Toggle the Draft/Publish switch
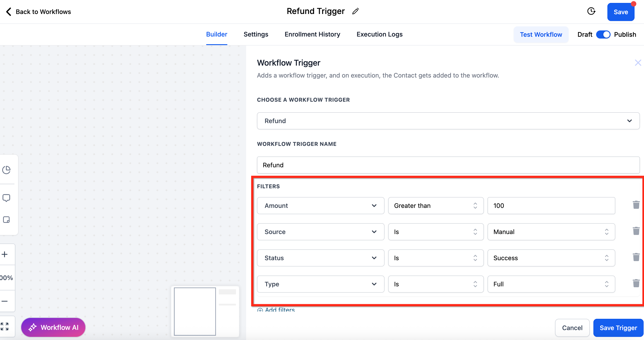The height and width of the screenshot is (340, 644). [x=603, y=34]
